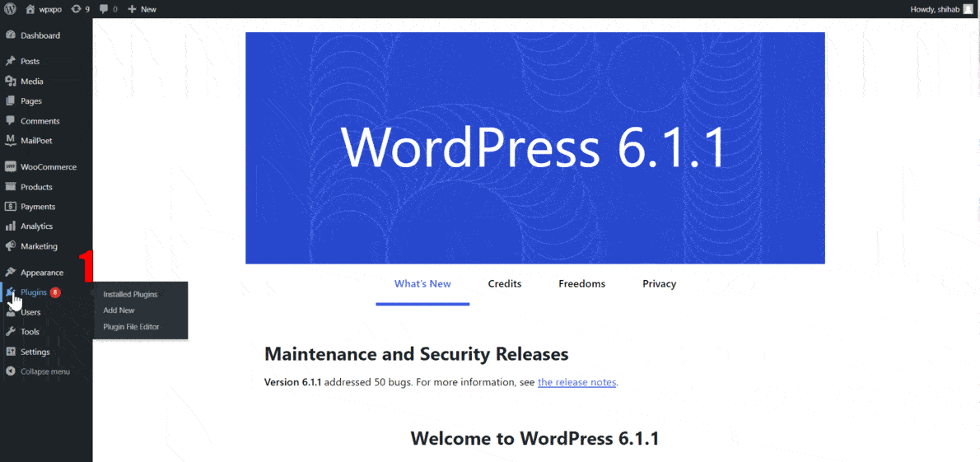
Task: Click the Payments dollar icon
Action: coord(10,207)
